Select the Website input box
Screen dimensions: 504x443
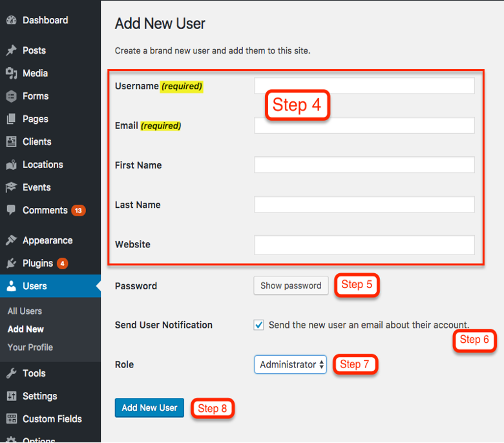364,245
